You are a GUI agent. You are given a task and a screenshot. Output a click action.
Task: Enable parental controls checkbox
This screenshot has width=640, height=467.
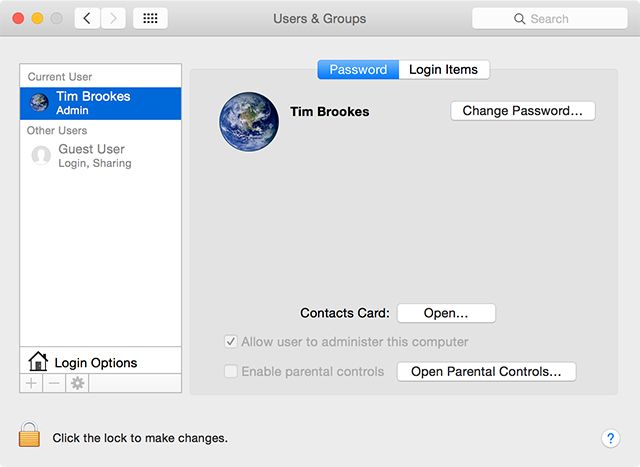[231, 371]
